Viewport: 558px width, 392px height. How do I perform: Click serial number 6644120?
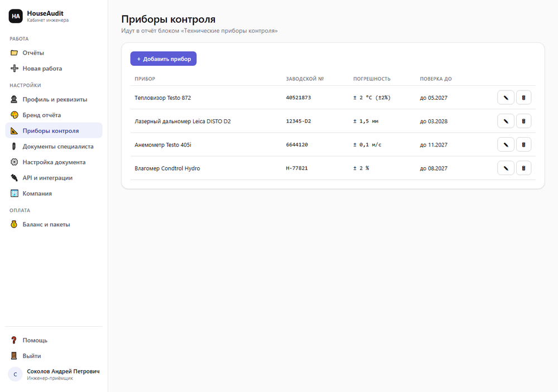297,144
